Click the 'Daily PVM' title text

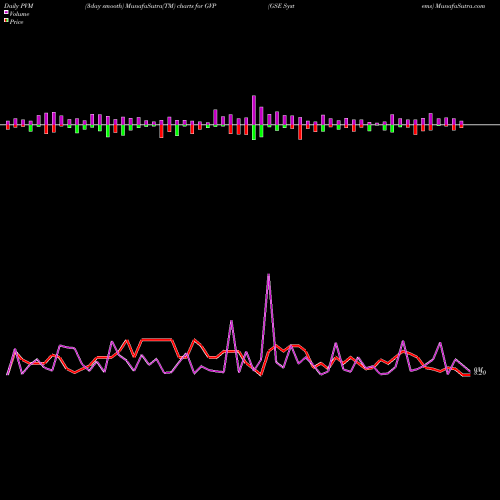[x=19, y=6]
